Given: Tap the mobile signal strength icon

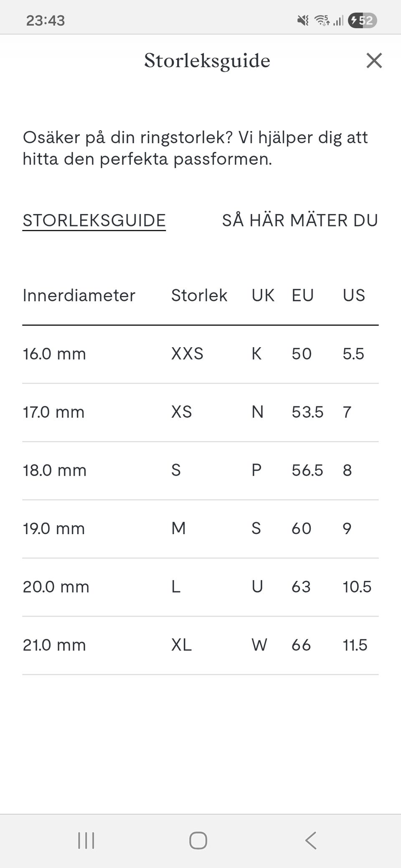Looking at the screenshot, I should pos(338,20).
